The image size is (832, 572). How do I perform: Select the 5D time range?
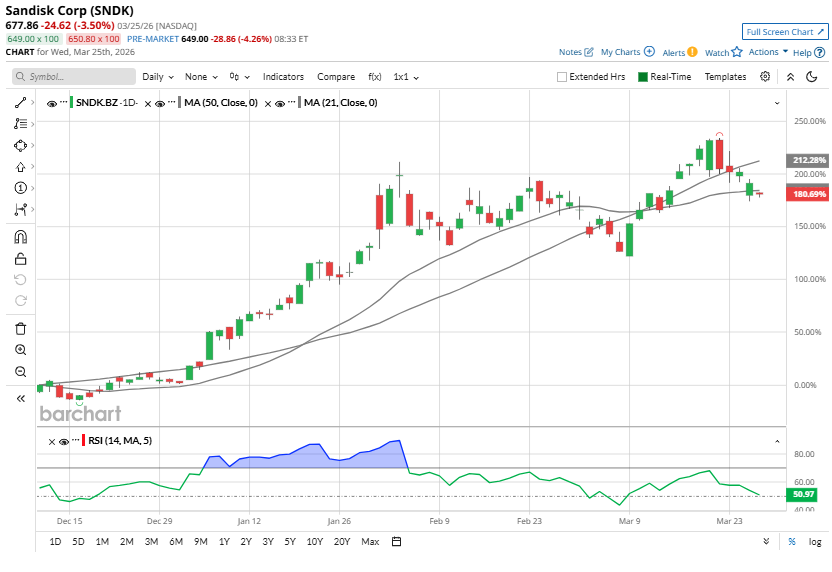(78, 542)
